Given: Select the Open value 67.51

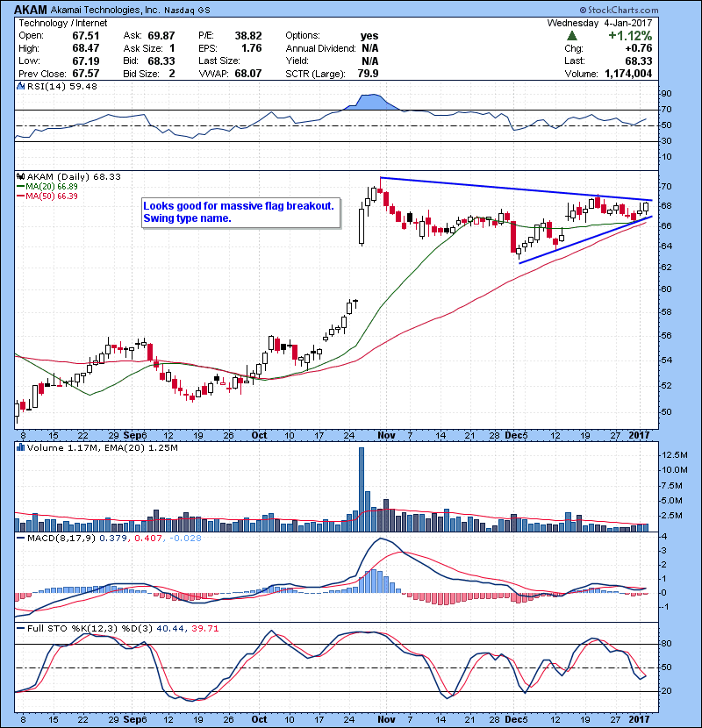Looking at the screenshot, I should point(85,36).
